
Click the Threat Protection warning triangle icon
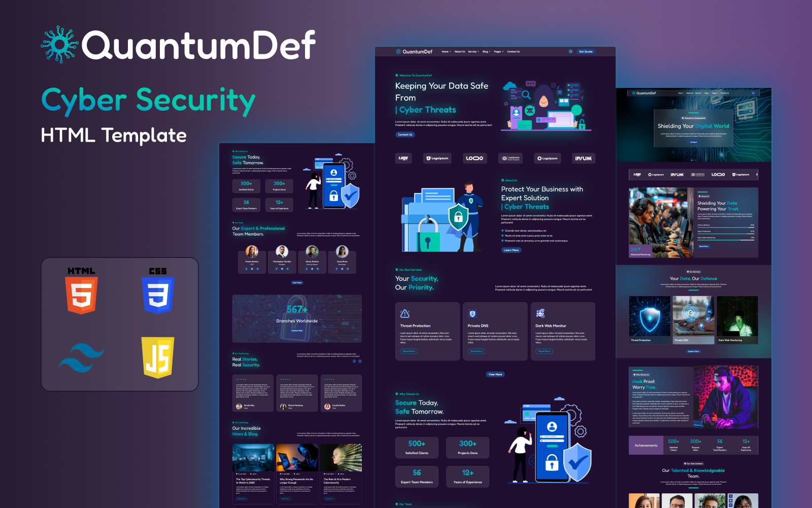coord(405,313)
